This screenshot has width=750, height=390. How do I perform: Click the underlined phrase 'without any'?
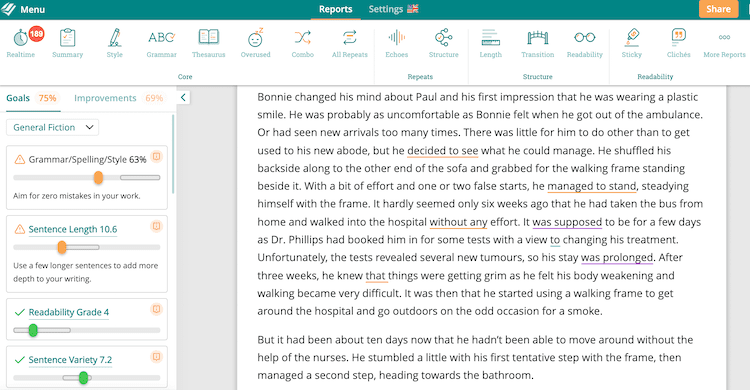click(x=458, y=222)
